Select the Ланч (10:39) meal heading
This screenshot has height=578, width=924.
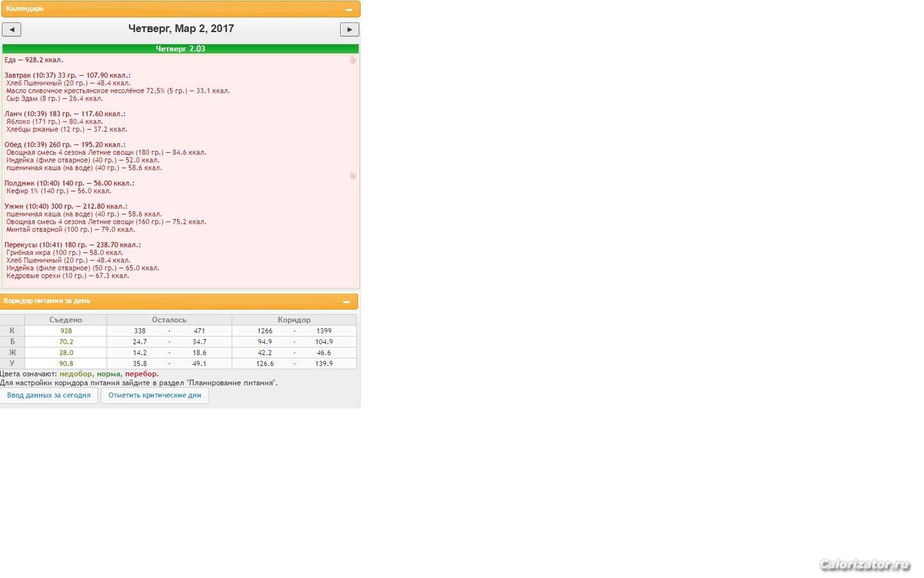65,114
